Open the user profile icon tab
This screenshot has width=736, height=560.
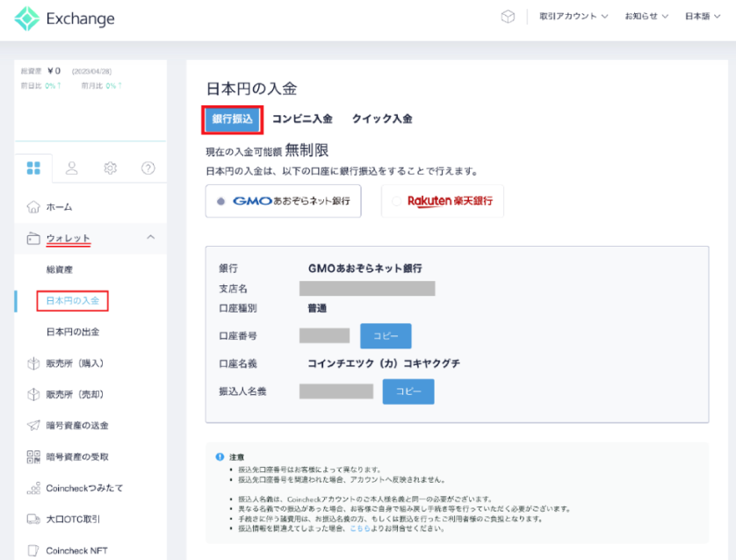click(72, 168)
